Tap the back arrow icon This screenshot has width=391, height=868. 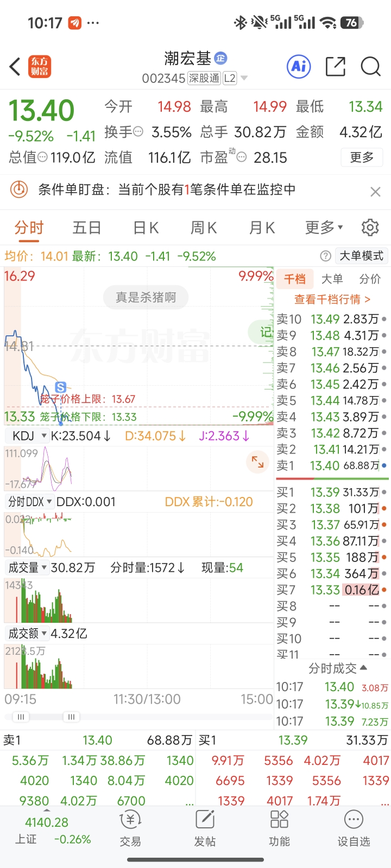[x=15, y=67]
